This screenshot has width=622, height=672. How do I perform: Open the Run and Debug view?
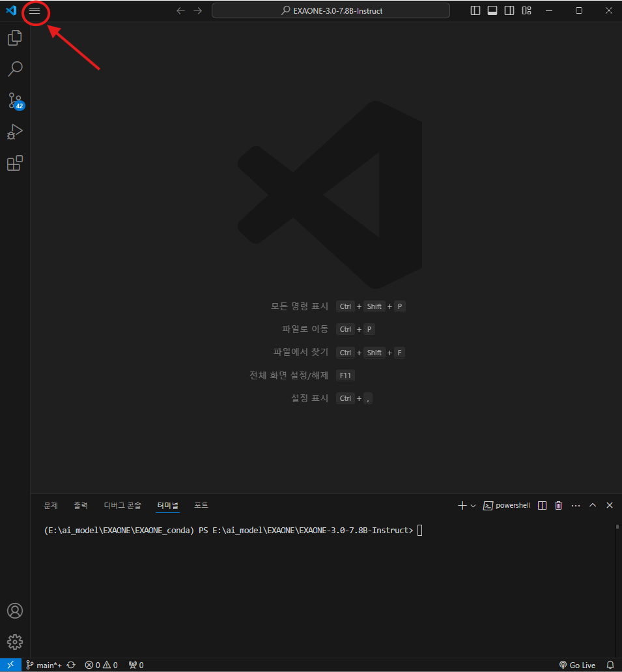click(x=15, y=132)
